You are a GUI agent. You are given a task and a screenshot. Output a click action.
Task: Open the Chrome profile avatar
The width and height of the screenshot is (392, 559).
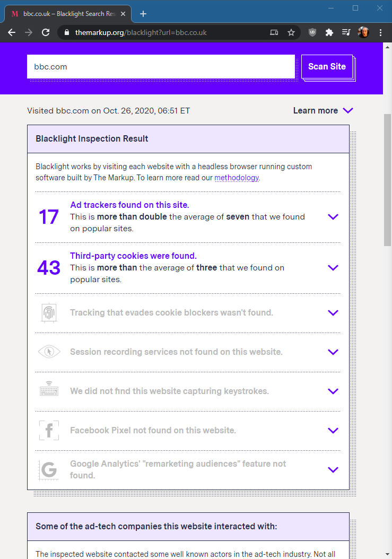(x=363, y=32)
